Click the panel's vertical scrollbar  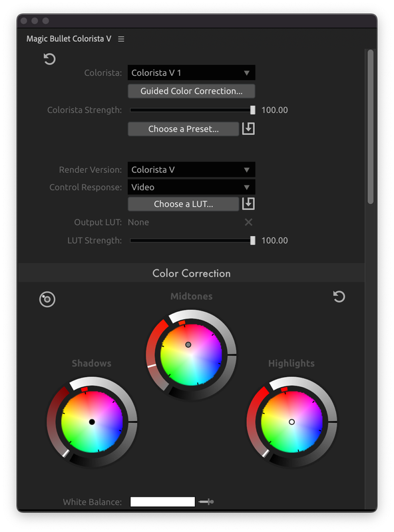coord(370,126)
